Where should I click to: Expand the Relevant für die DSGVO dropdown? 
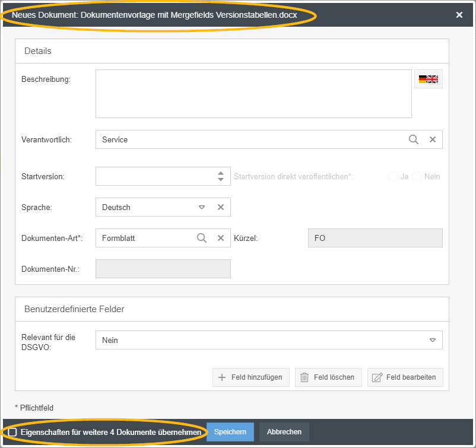tap(433, 340)
